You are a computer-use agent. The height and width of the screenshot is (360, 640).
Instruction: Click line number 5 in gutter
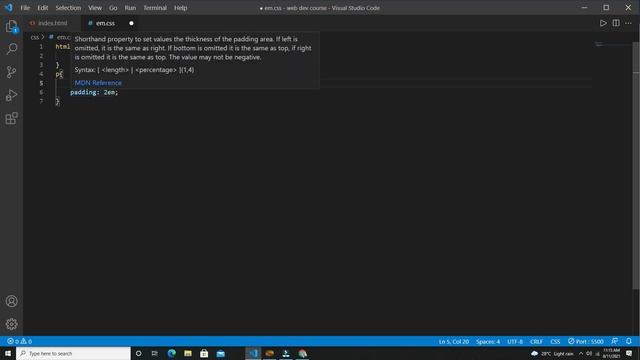point(41,83)
